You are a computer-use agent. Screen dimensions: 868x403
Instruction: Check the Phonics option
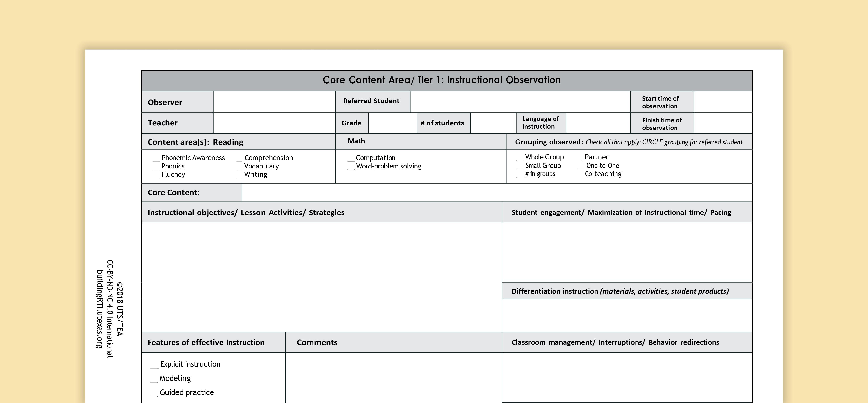(156, 167)
